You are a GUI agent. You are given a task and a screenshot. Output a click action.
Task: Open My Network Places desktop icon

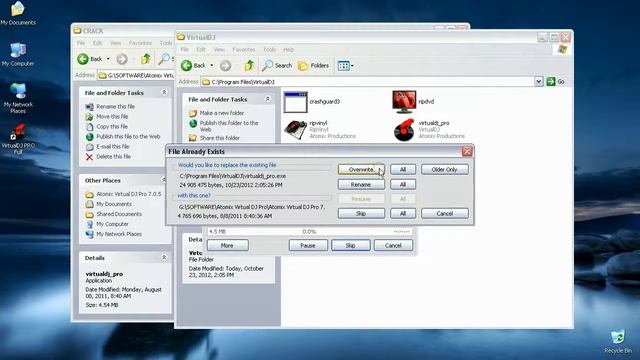tap(18, 98)
